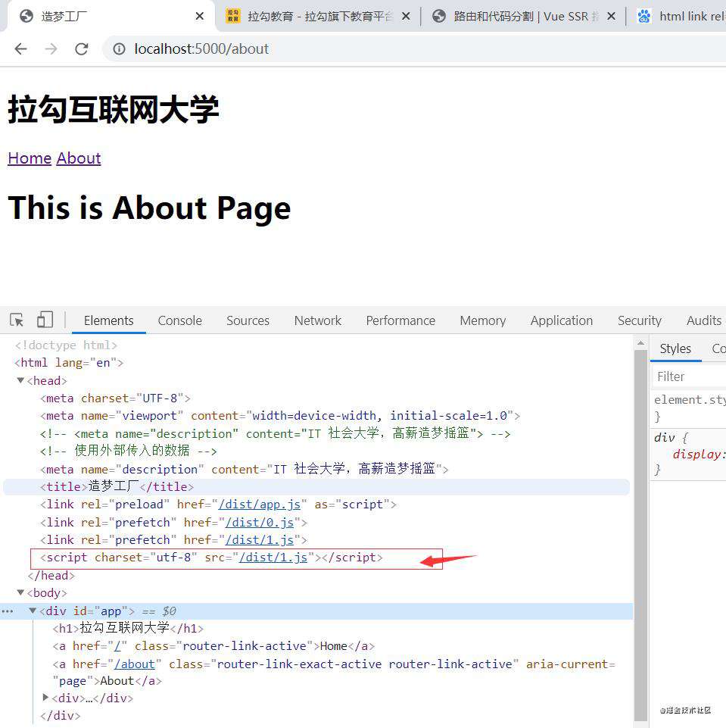Select the <!doctype html> row
Viewport: 726px width, 728px height.
click(65, 345)
